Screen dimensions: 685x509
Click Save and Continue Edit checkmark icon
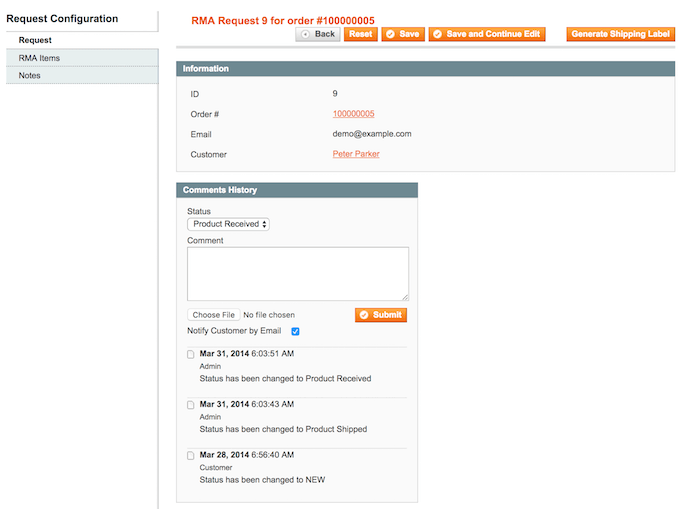(x=437, y=34)
